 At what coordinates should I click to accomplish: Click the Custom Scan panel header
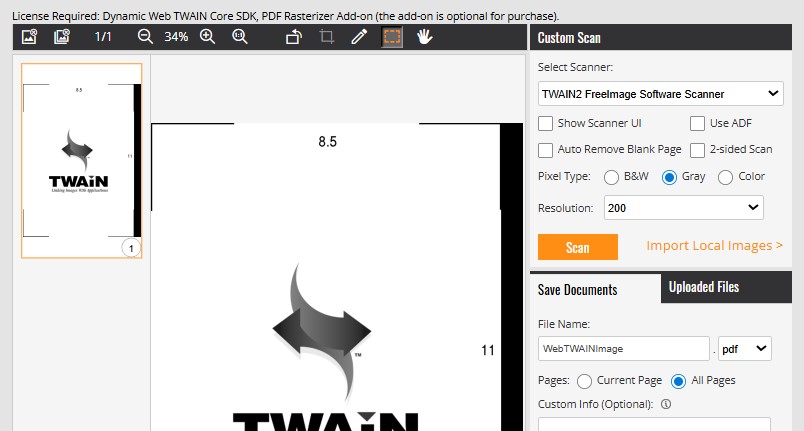[x=661, y=37]
